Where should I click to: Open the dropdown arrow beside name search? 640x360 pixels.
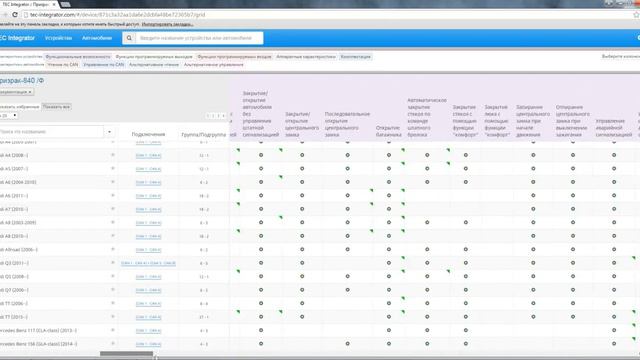click(x=109, y=132)
